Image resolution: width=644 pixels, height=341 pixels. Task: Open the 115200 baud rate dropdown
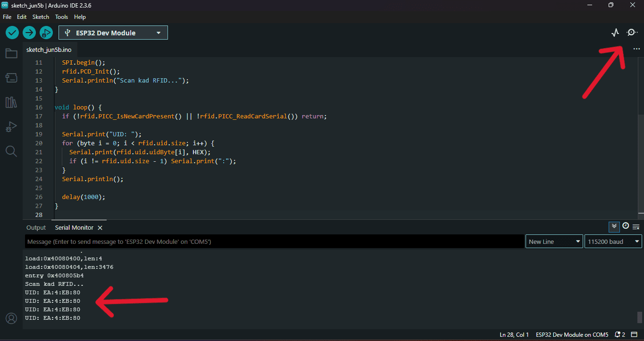(612, 241)
